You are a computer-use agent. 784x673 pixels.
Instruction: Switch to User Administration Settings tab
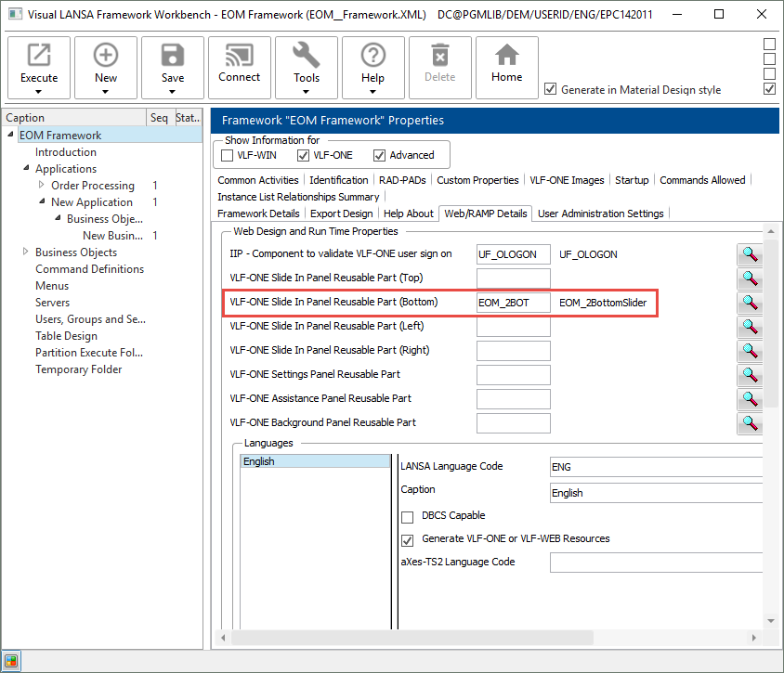tap(600, 214)
